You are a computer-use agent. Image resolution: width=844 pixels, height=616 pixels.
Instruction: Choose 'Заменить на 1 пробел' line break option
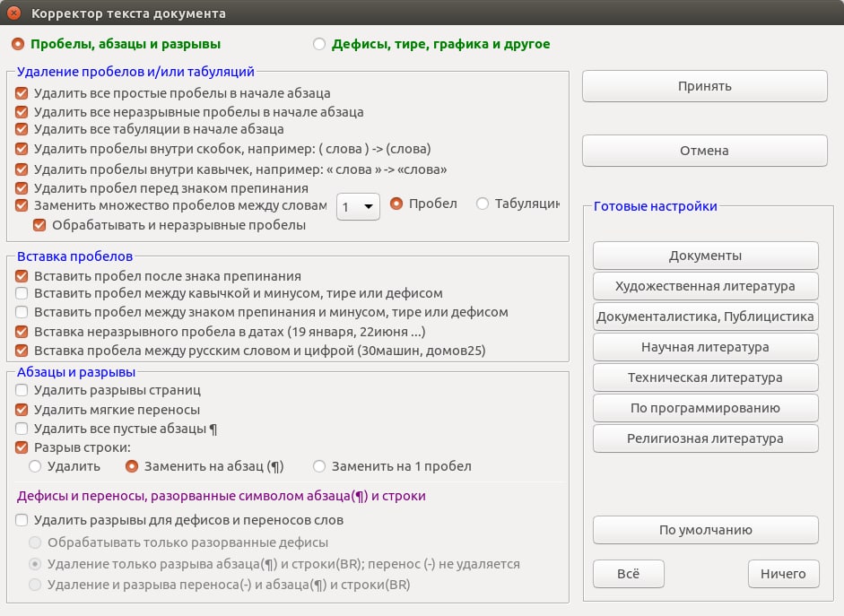[x=319, y=466]
